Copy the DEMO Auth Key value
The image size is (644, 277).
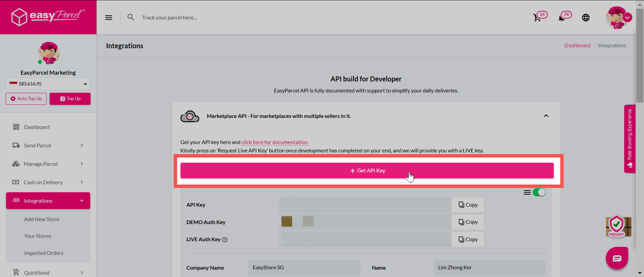[x=468, y=222]
